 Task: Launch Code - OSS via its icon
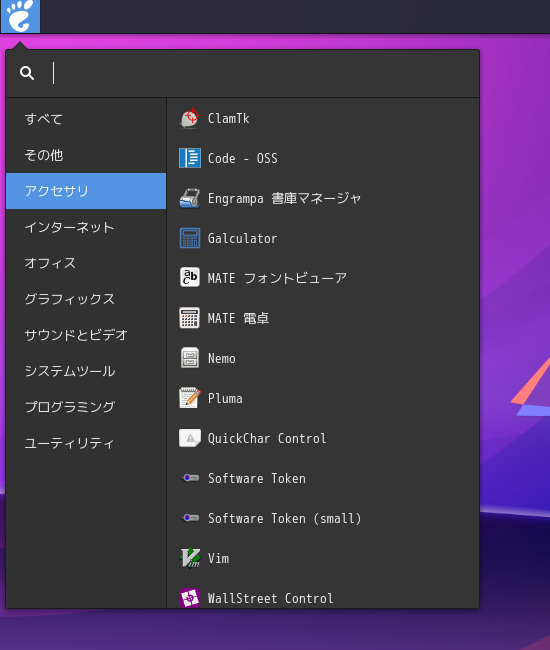click(190, 158)
